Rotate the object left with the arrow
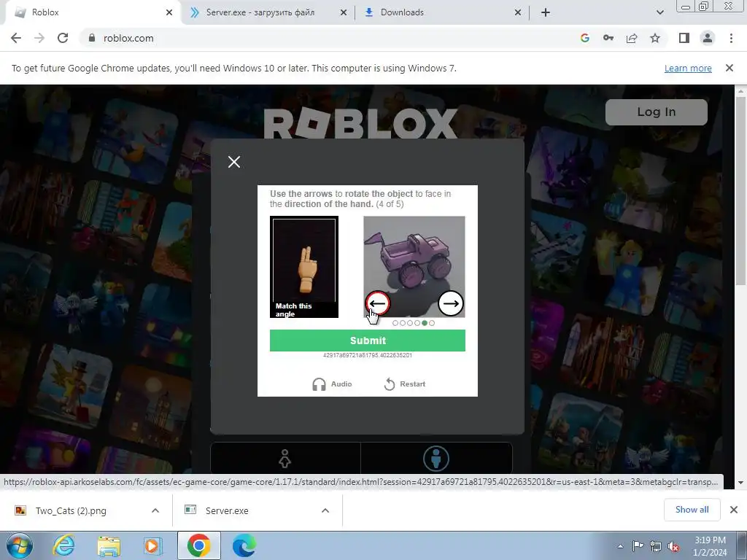Viewport: 747px width, 560px height. tap(378, 303)
